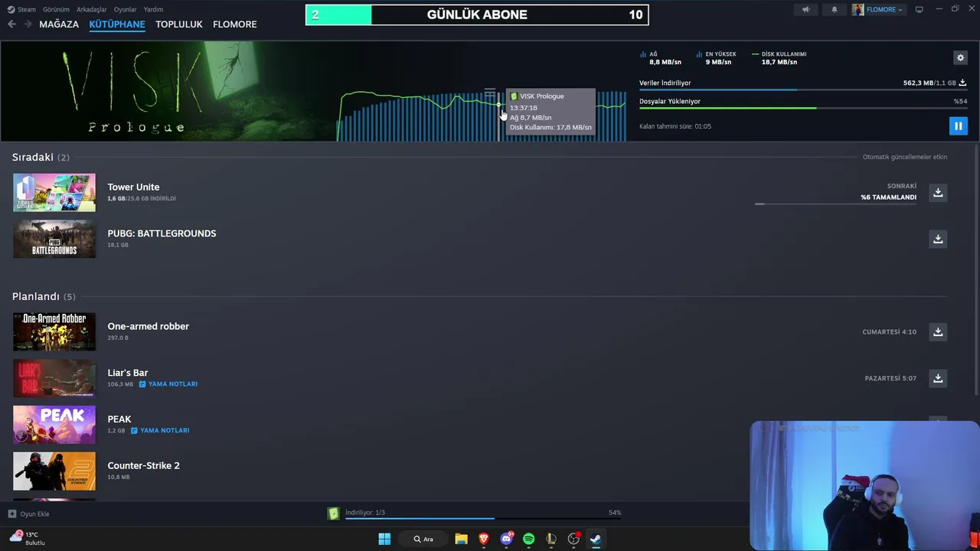The image size is (980, 551).
Task: Switch to the FLOMORE profile tab
Action: 235,24
